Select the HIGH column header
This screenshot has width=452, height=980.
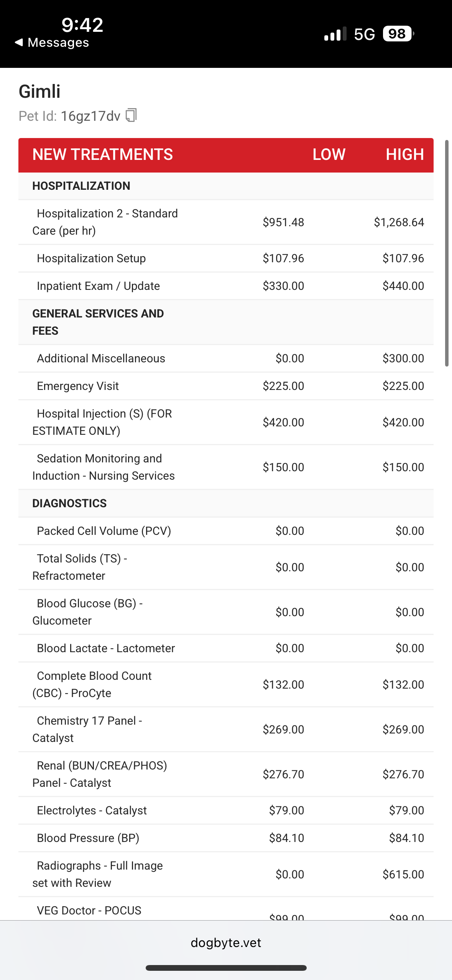click(404, 155)
